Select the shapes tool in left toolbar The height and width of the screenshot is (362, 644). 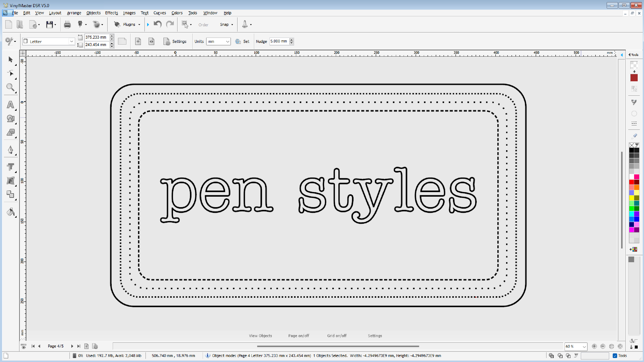tap(10, 118)
